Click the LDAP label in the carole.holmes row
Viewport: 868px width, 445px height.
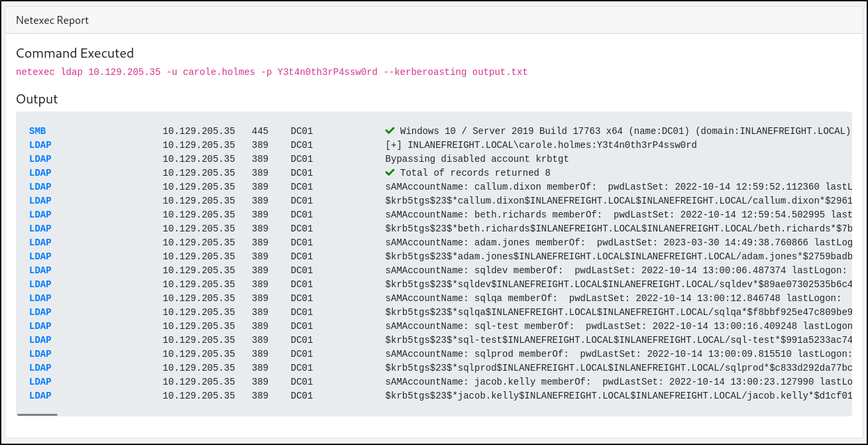pos(40,145)
